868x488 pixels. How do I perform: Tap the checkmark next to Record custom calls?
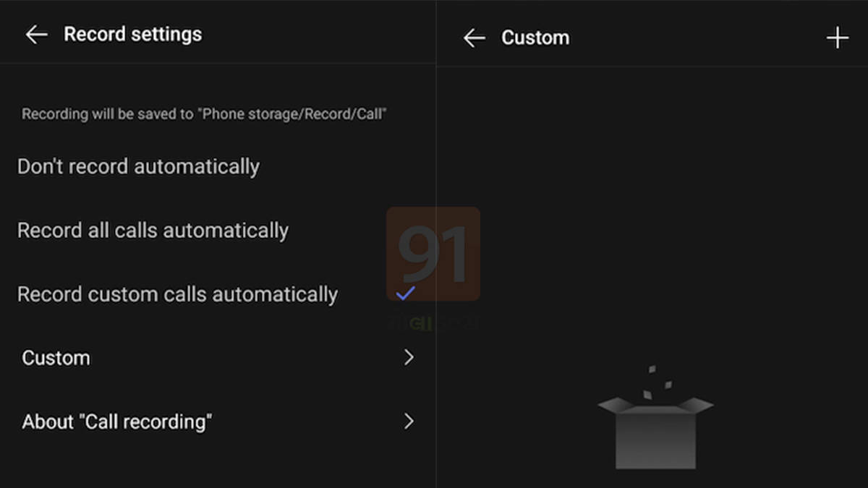pyautogui.click(x=407, y=292)
